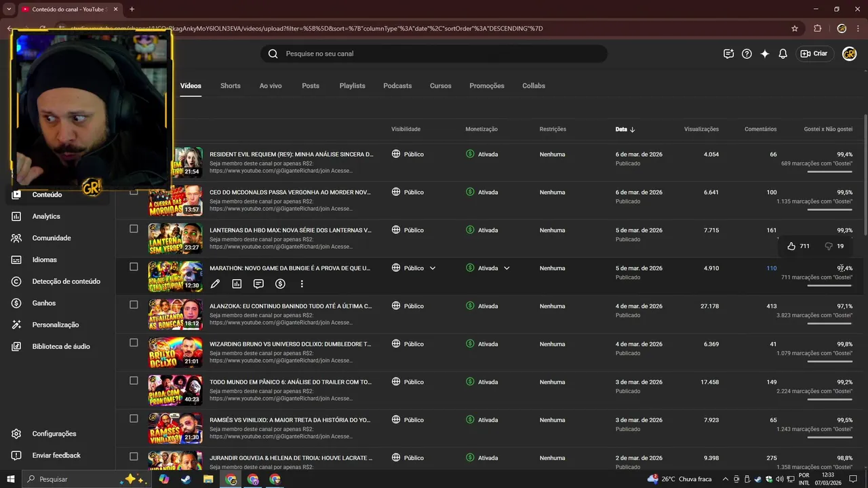868x488 pixels.
Task: Open notifications bell icon
Action: (x=783, y=54)
